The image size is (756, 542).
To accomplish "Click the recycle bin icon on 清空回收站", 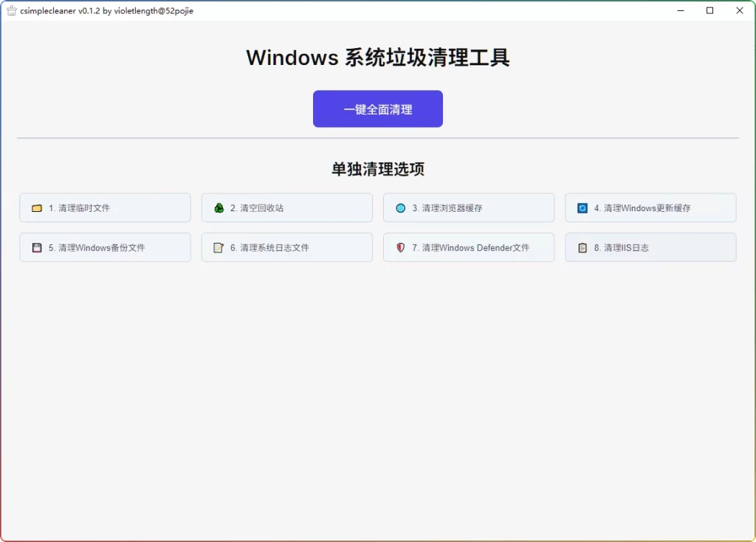I will point(219,207).
